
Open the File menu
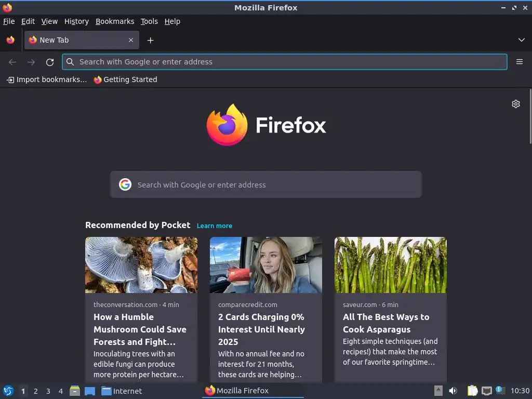(x=9, y=21)
